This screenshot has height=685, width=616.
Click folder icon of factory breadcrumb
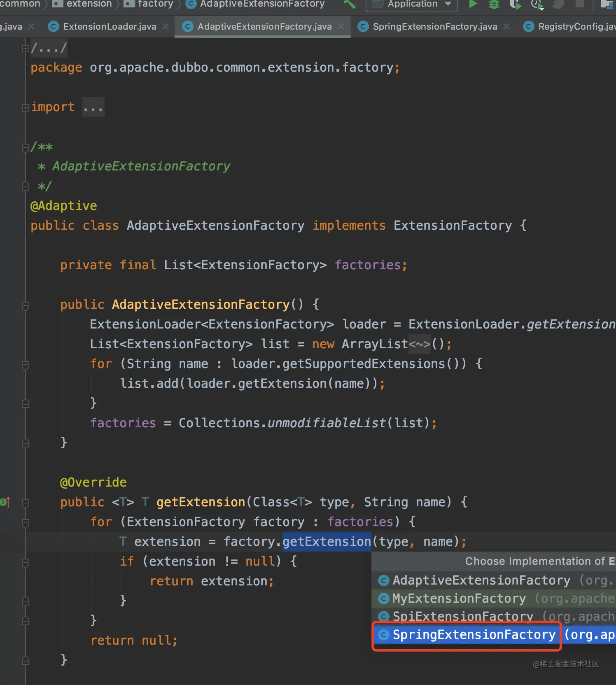129,4
